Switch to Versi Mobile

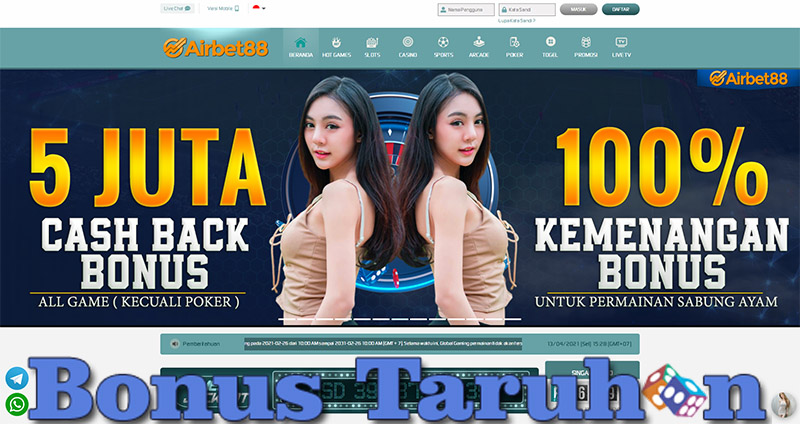[x=223, y=9]
